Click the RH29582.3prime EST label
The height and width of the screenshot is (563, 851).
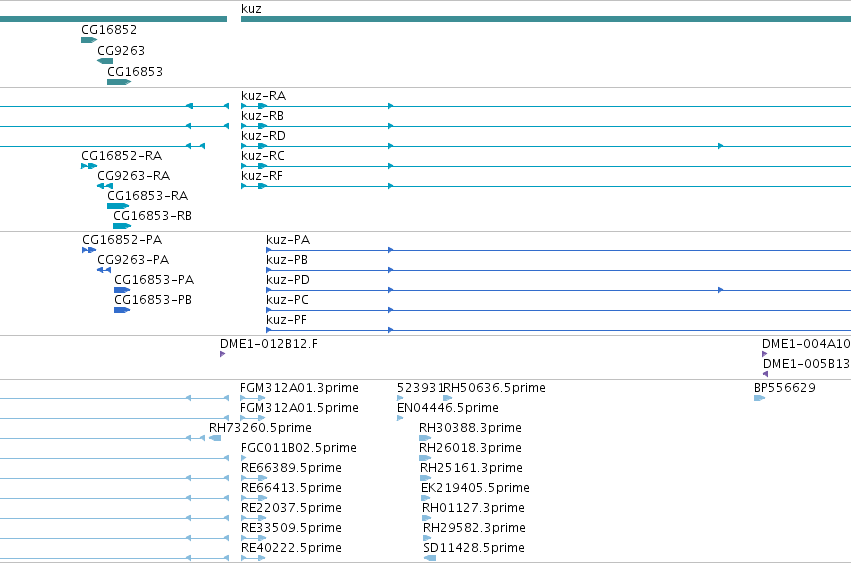pyautogui.click(x=474, y=528)
